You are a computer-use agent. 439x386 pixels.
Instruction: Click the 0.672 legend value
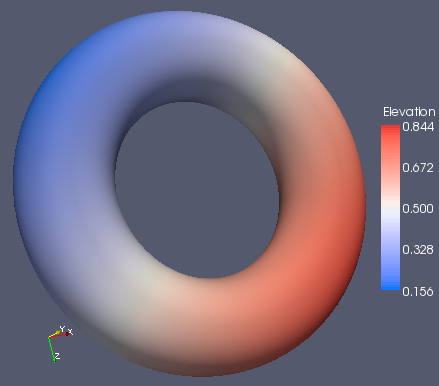click(x=418, y=168)
